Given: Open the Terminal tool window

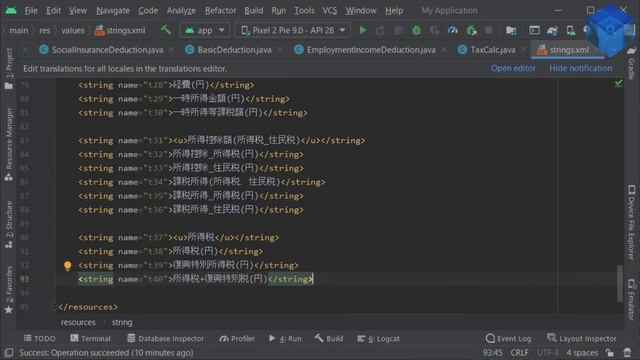Looking at the screenshot, I should (x=90, y=338).
